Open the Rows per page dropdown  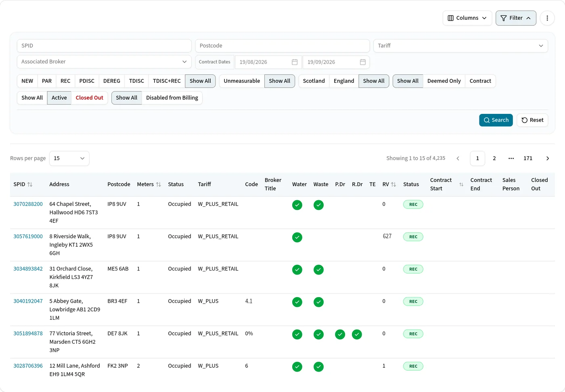point(69,159)
